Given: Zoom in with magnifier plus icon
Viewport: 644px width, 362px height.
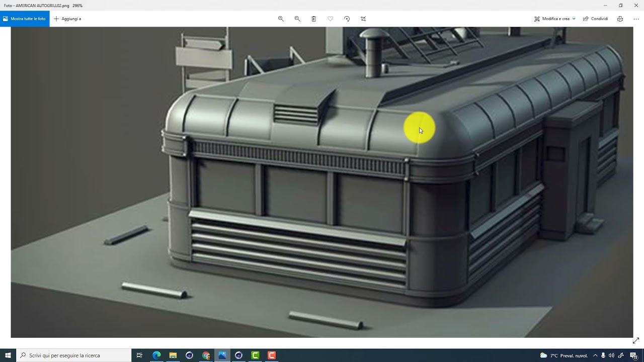Looking at the screenshot, I should (281, 19).
